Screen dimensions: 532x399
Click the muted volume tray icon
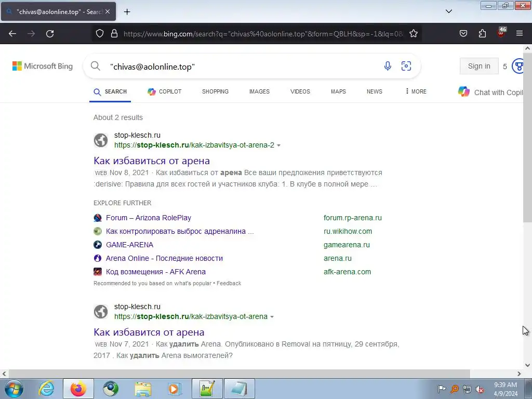(480, 390)
